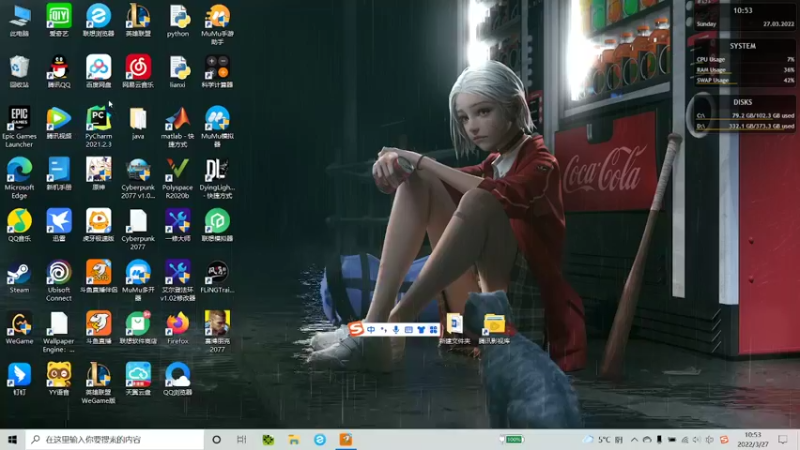Open This PC desktop icon
The width and height of the screenshot is (800, 450).
coord(19,20)
